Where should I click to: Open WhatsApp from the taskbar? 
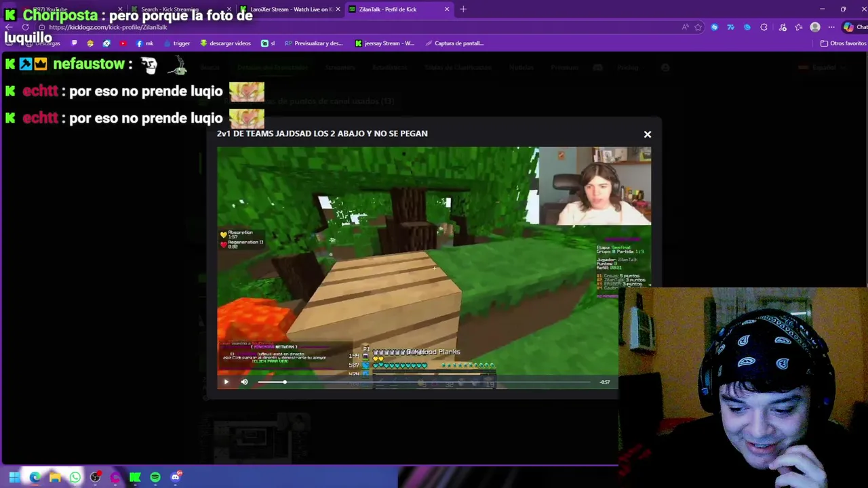[75, 477]
